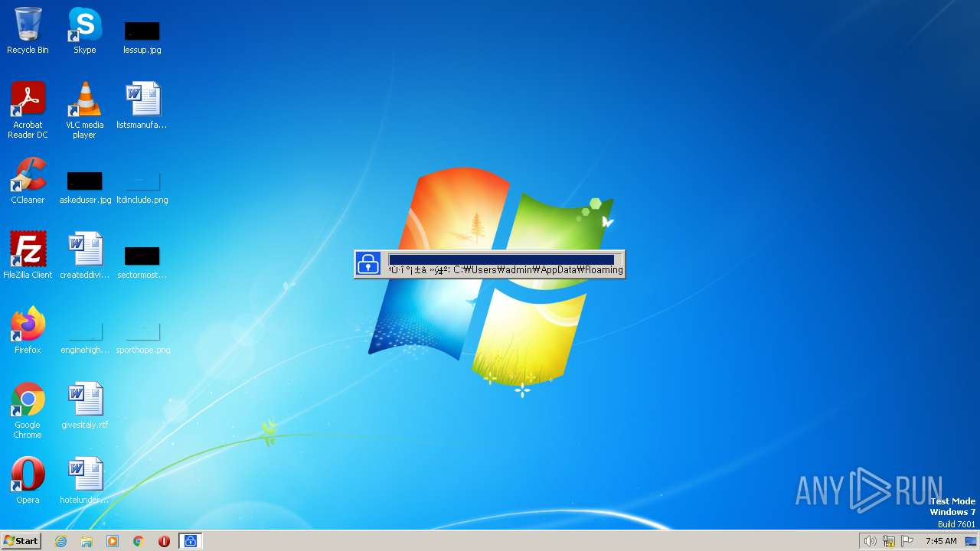Open Internet Explorer from taskbar
The image size is (980, 551).
[x=61, y=541]
